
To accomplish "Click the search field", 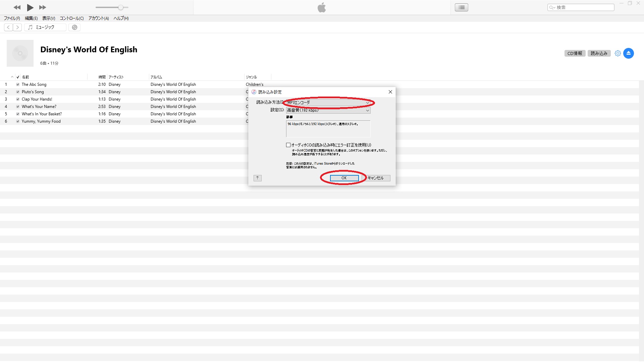I will pyautogui.click(x=581, y=7).
